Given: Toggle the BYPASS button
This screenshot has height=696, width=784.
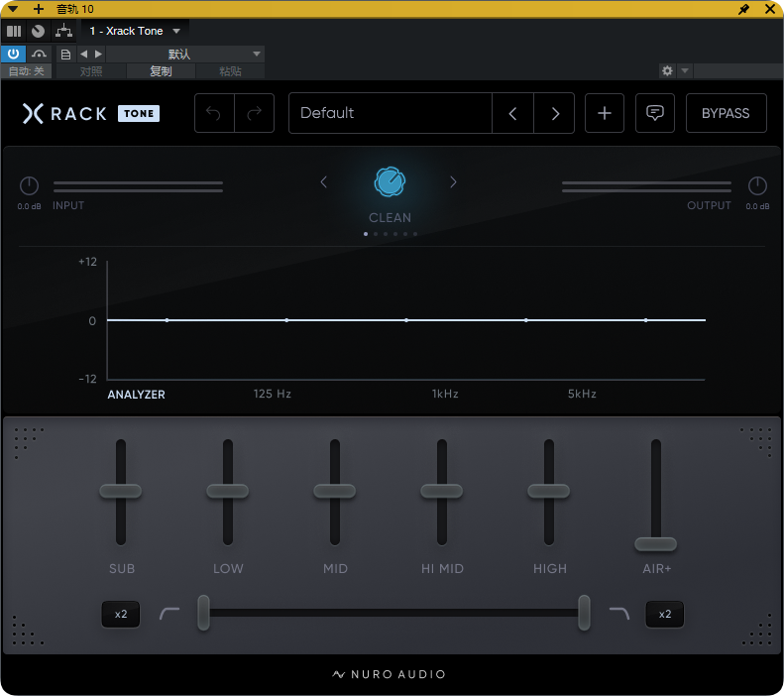Looking at the screenshot, I should [726, 113].
